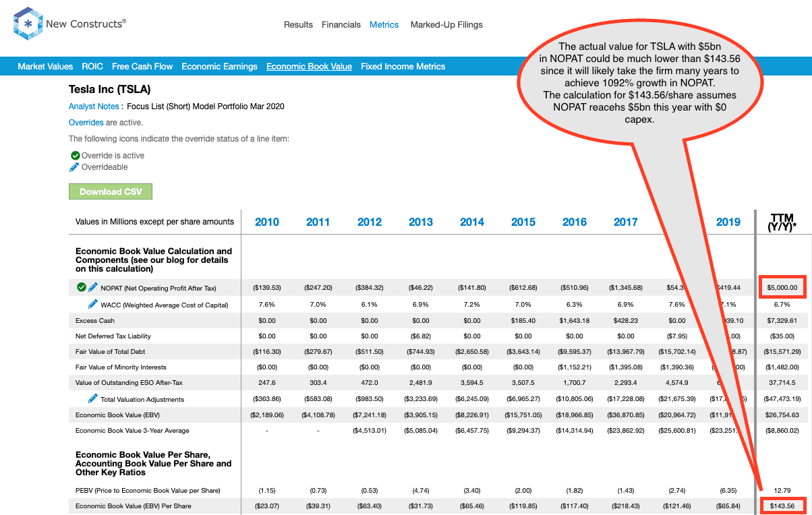Switch to the Market Values tab
The image size is (812, 515).
click(x=45, y=66)
